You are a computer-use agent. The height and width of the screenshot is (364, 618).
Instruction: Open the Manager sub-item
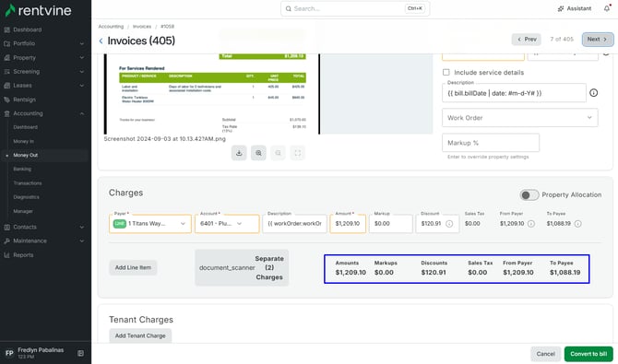[x=23, y=211]
